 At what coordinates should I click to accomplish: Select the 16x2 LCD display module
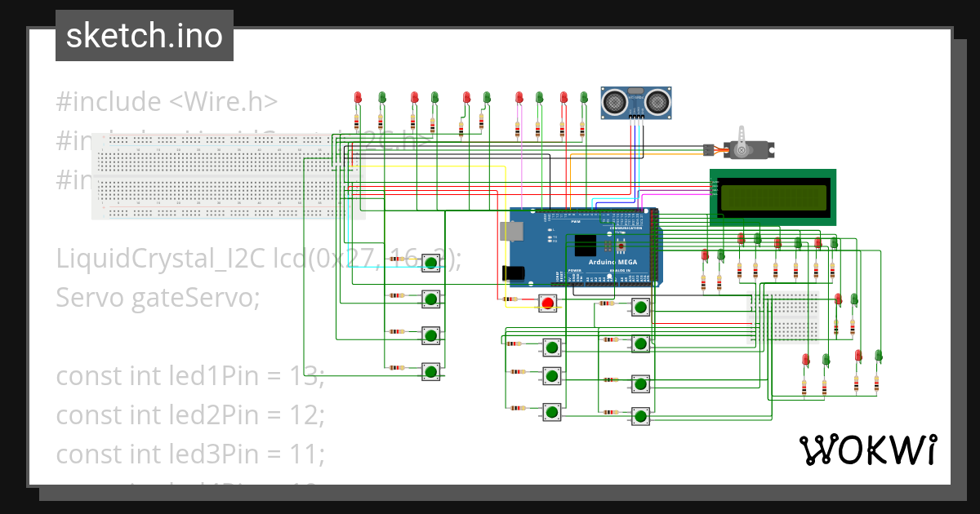(x=774, y=196)
